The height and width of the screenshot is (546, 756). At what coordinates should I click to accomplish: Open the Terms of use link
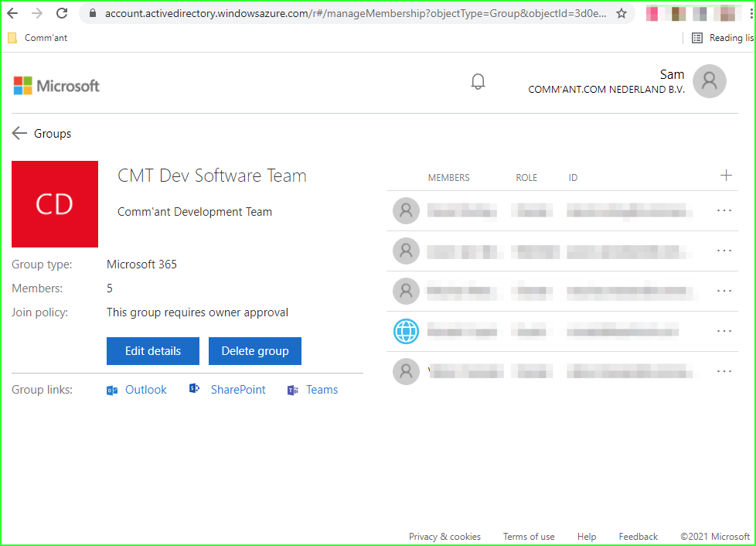pos(529,537)
